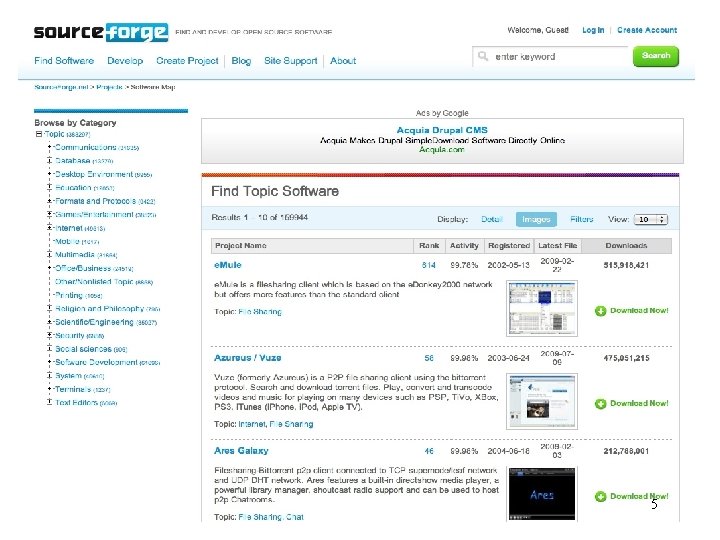Click the magnifier icon in search box
The image size is (720, 540).
483,56
